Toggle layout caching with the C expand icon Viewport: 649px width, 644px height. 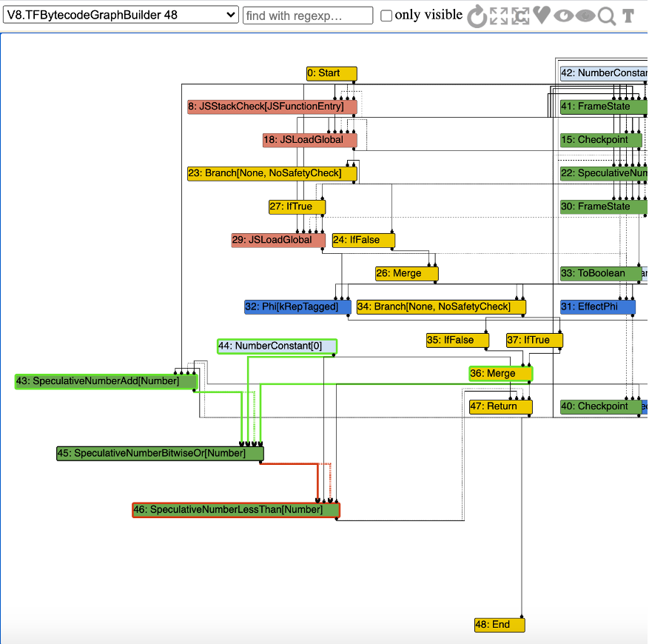click(520, 16)
